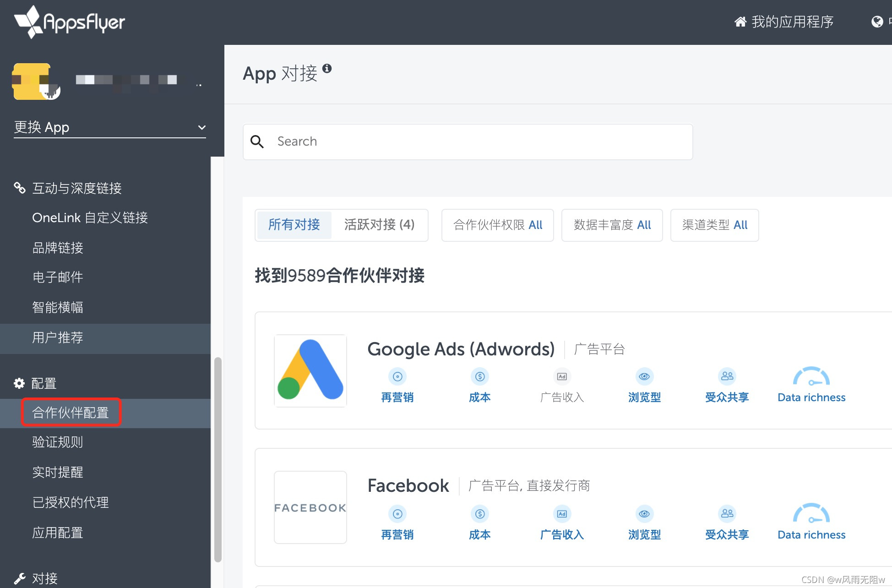The image size is (892, 588).
Task: Click Facebook audience sharing icon
Action: 727,514
